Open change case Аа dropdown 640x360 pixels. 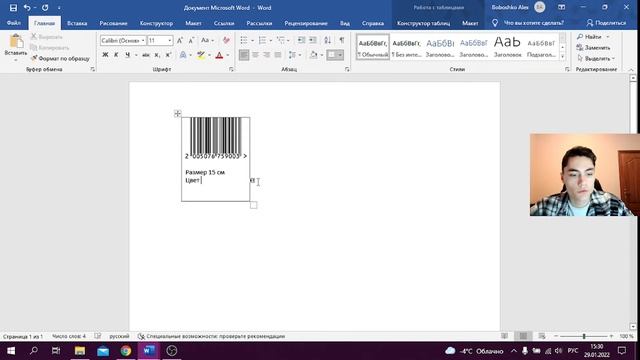(207, 40)
